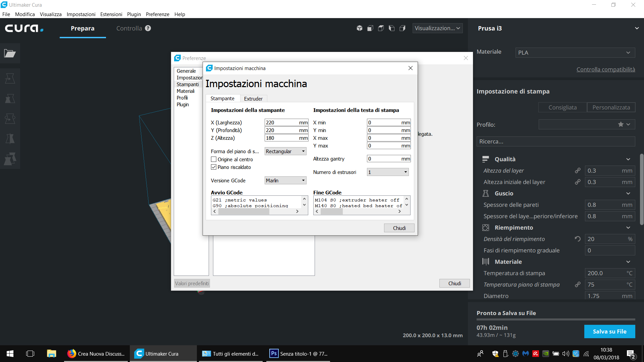644x362 pixels.
Task: Enable the Origine al centro checkbox
Action: pos(214,160)
